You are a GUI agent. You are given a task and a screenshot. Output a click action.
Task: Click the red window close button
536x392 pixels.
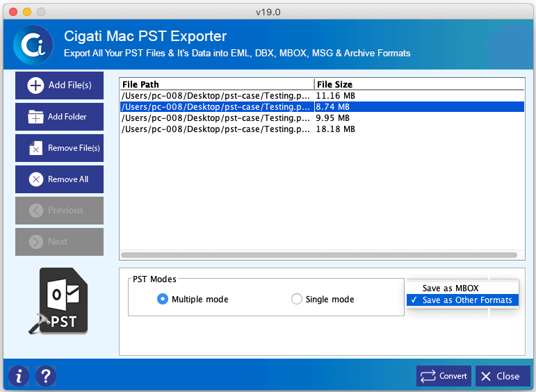pos(13,12)
